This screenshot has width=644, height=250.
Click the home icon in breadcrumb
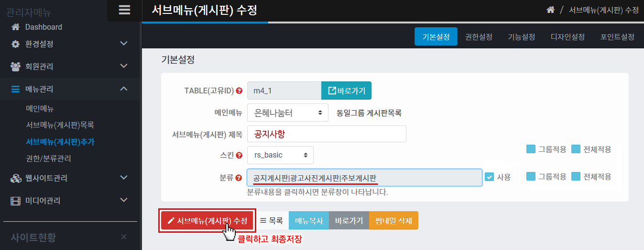(x=550, y=10)
